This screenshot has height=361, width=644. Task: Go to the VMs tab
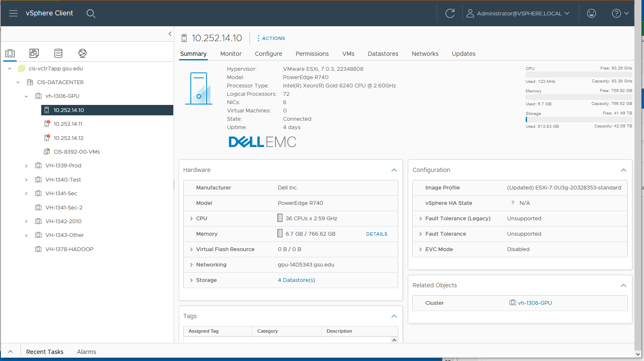pyautogui.click(x=348, y=54)
